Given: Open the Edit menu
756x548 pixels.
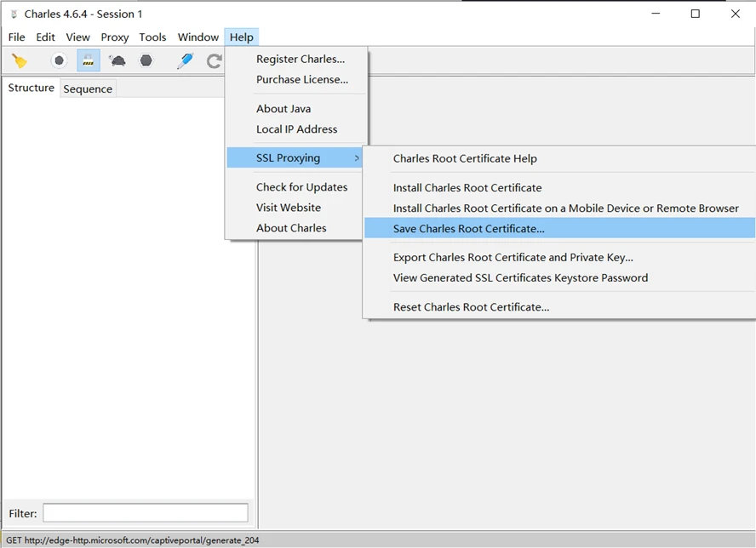Looking at the screenshot, I should pyautogui.click(x=45, y=37).
